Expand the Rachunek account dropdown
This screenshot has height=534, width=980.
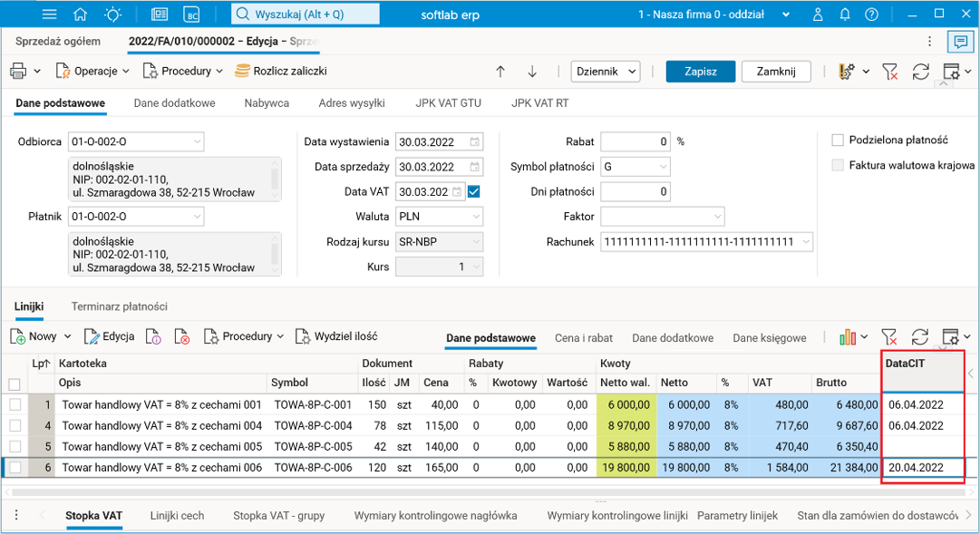806,241
